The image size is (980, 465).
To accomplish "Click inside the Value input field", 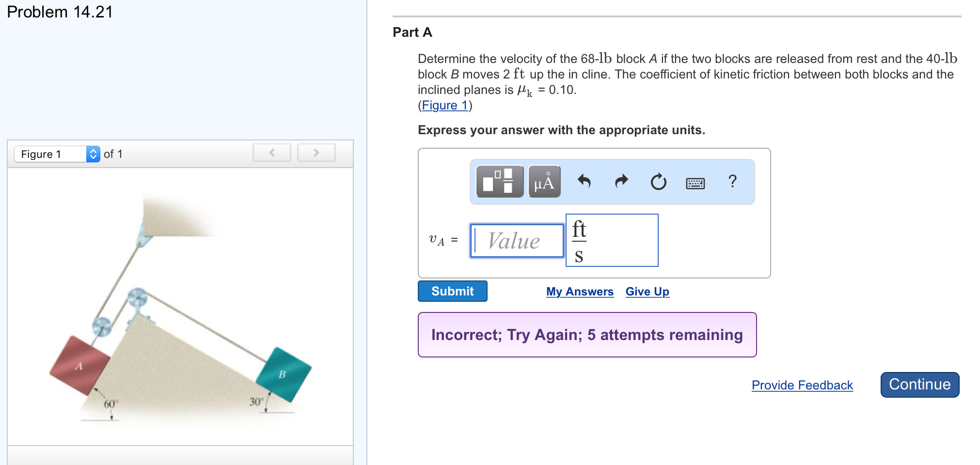I will (516, 241).
